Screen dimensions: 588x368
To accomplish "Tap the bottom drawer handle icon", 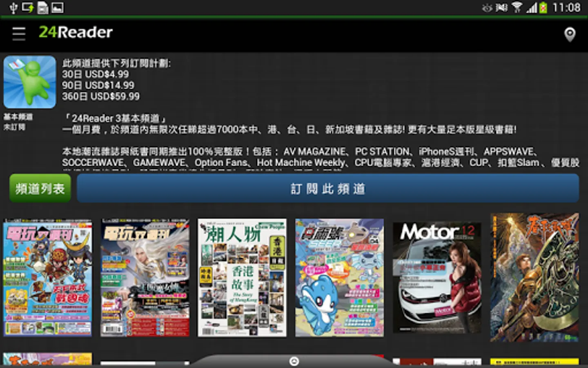I will (294, 361).
